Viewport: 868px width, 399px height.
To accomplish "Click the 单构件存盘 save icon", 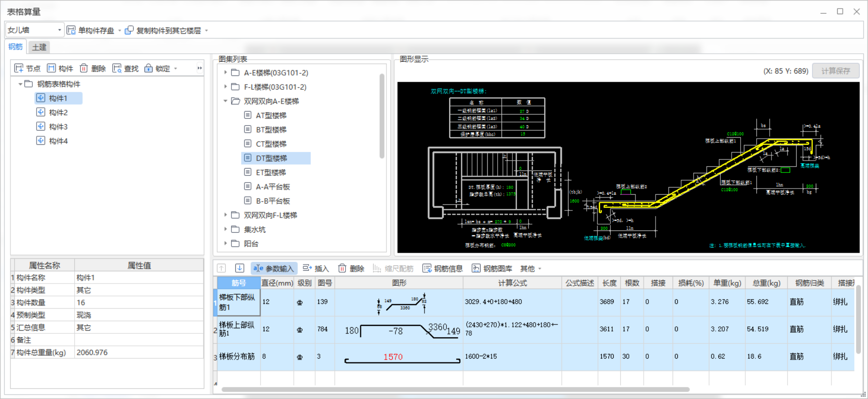I will pyautogui.click(x=71, y=30).
